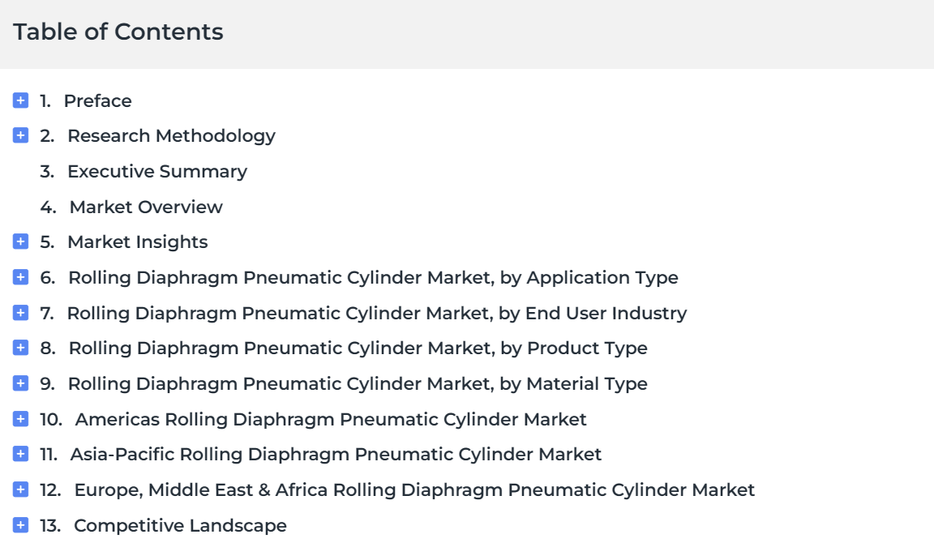The width and height of the screenshot is (934, 560).
Task: Click plus icon beside by Material Type
Action: click(x=20, y=383)
